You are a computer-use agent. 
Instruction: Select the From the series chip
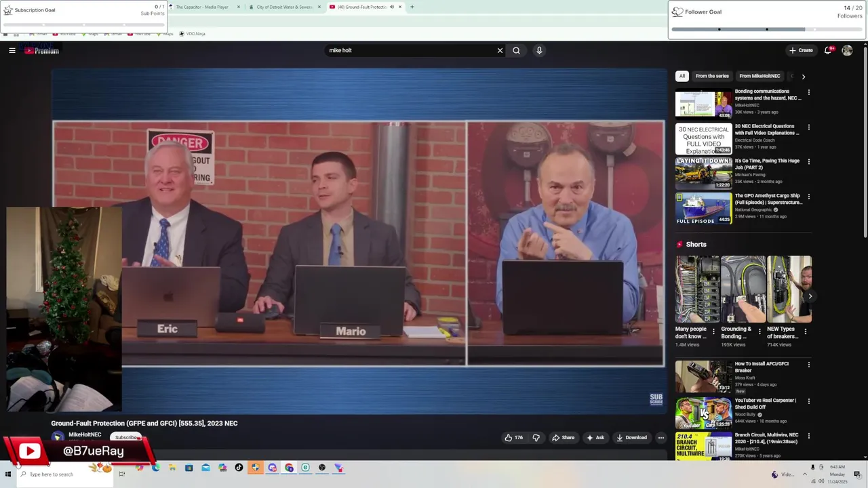click(x=712, y=76)
